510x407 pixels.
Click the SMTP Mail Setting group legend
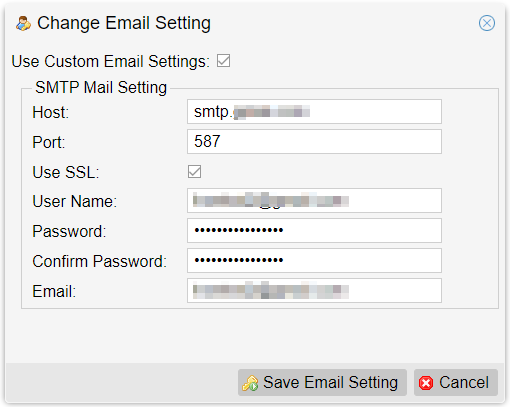point(101,88)
